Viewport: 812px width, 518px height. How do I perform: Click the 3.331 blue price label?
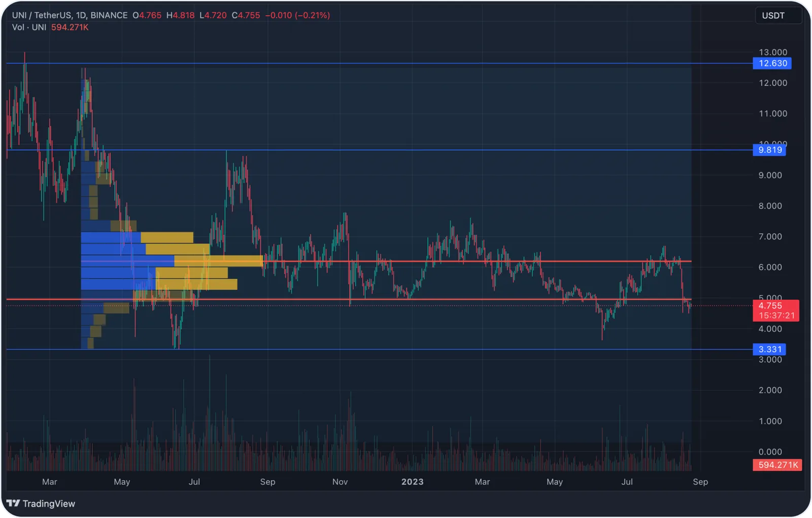pos(769,349)
